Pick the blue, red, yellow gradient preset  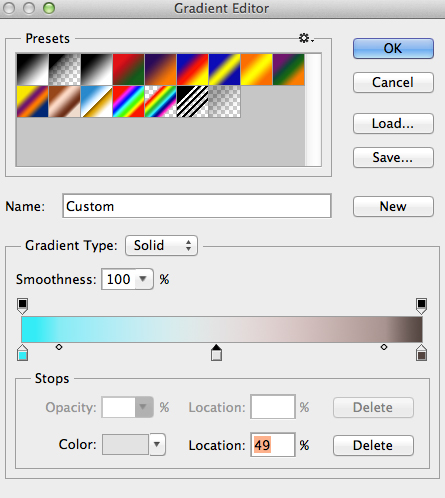click(x=192, y=69)
